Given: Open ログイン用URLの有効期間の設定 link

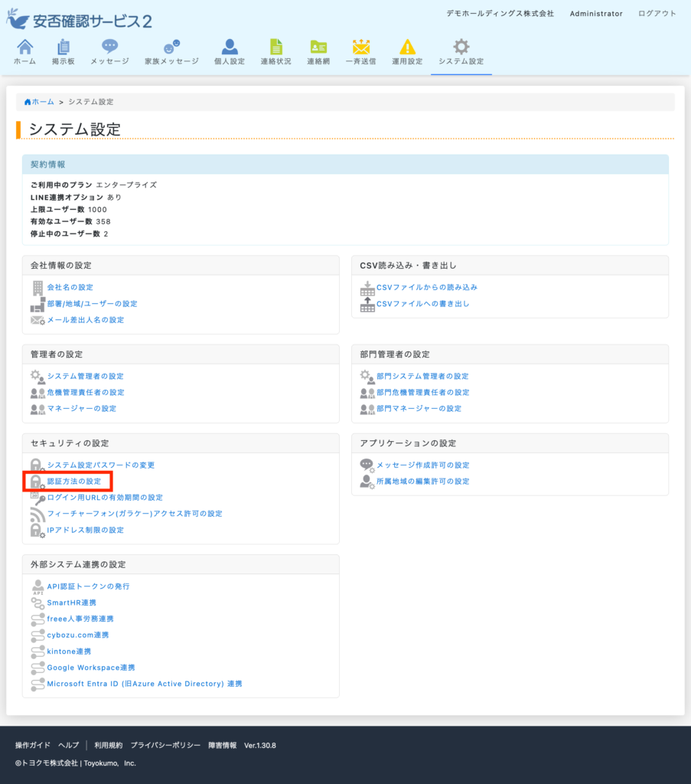Looking at the screenshot, I should pos(105,498).
